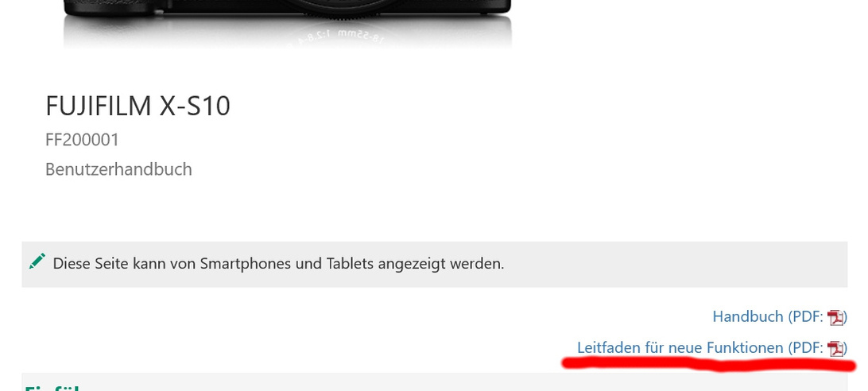
Task: Click the green pencil icon in notice bar
Action: (37, 261)
